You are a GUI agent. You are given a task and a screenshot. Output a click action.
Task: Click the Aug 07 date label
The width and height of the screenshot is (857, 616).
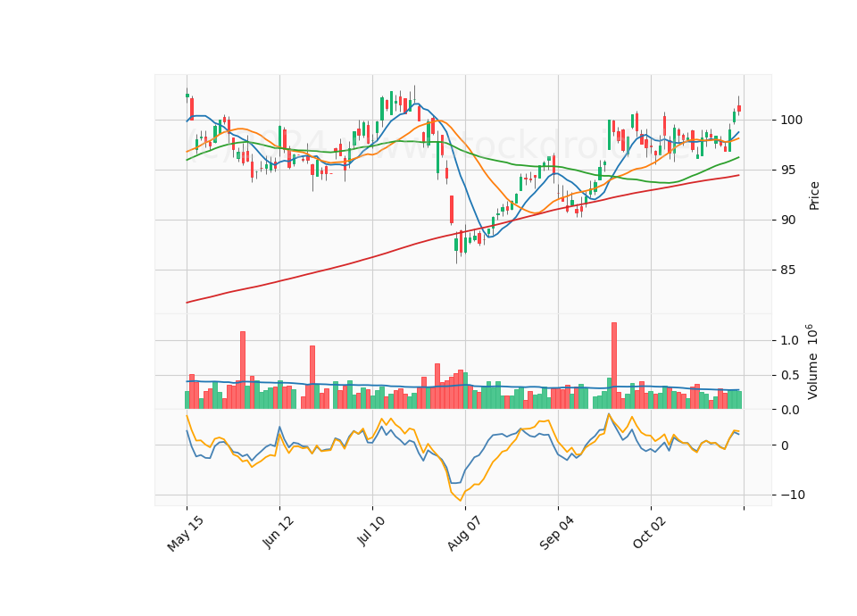coord(464,533)
